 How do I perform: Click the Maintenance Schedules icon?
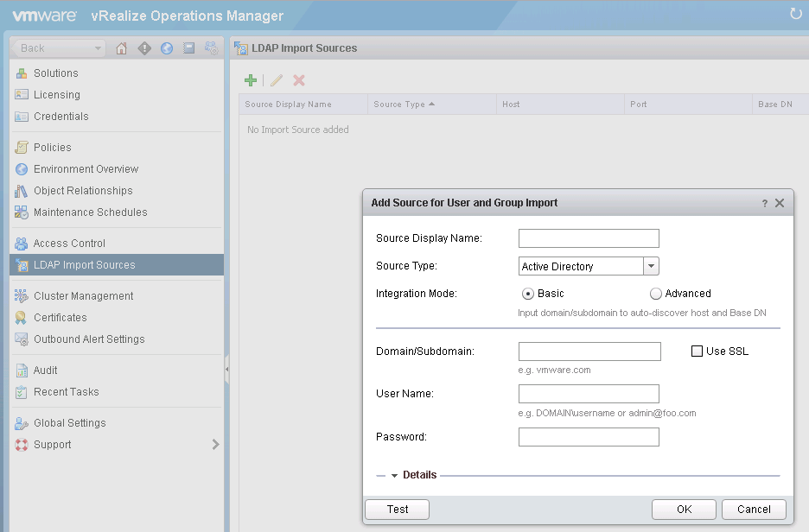(21, 212)
